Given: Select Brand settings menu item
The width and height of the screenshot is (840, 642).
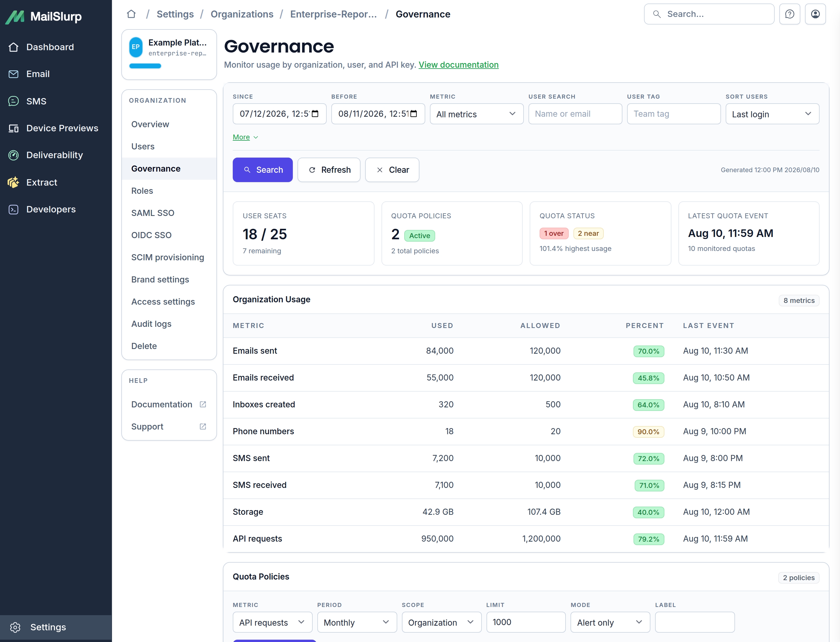Looking at the screenshot, I should [x=169, y=279].
